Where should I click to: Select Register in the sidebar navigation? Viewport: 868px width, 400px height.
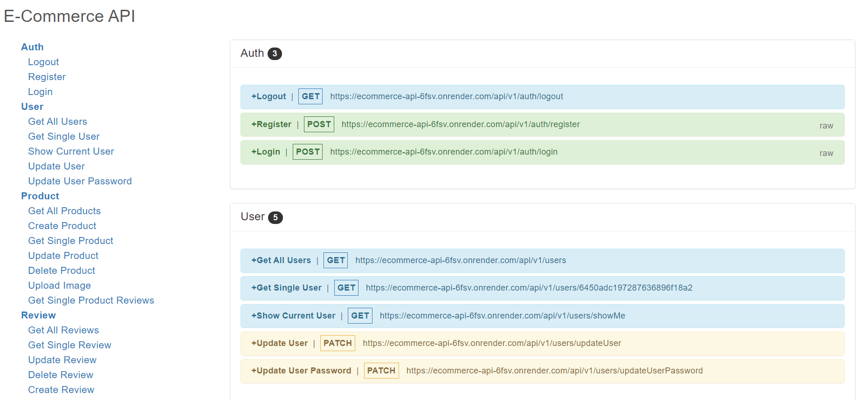click(47, 77)
